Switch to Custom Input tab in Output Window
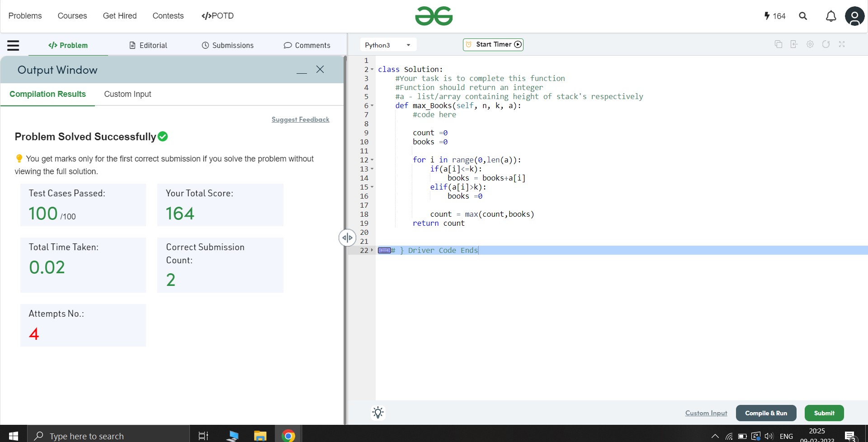 click(127, 94)
